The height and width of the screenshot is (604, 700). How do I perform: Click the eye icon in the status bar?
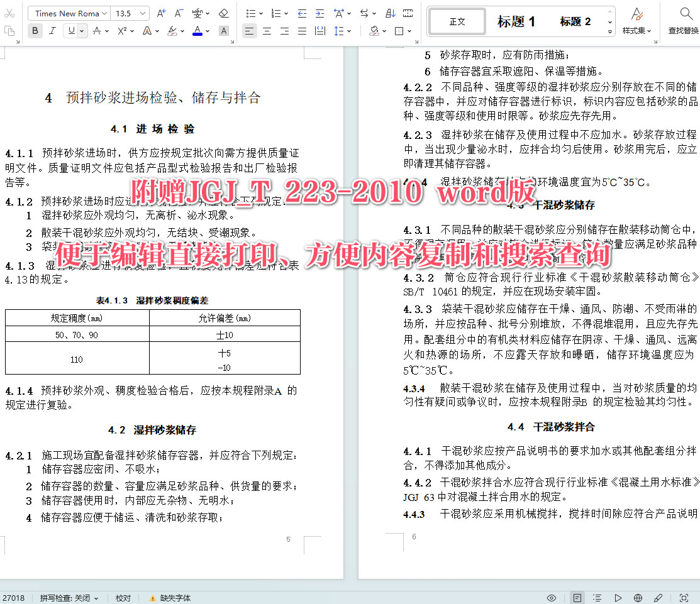tap(552, 598)
